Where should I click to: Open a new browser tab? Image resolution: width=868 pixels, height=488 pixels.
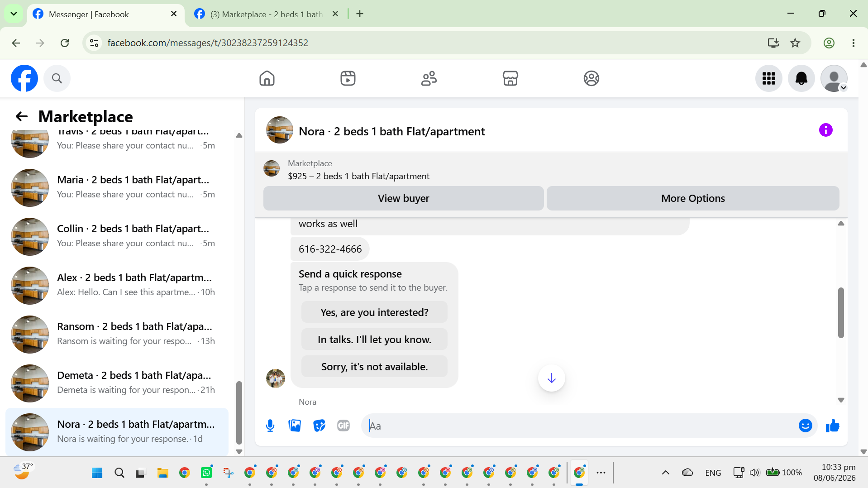[360, 14]
